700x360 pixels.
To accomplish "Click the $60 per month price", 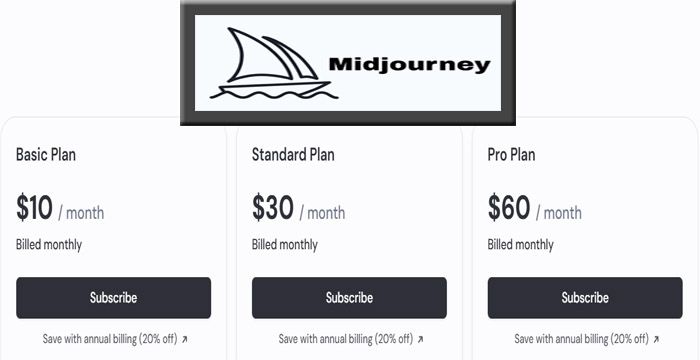I will pos(534,208).
